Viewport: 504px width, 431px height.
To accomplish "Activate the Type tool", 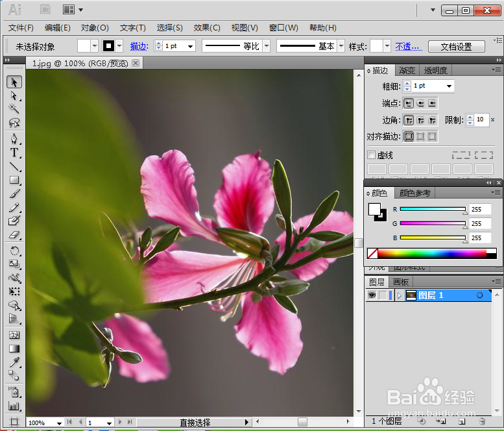I will pyautogui.click(x=14, y=153).
